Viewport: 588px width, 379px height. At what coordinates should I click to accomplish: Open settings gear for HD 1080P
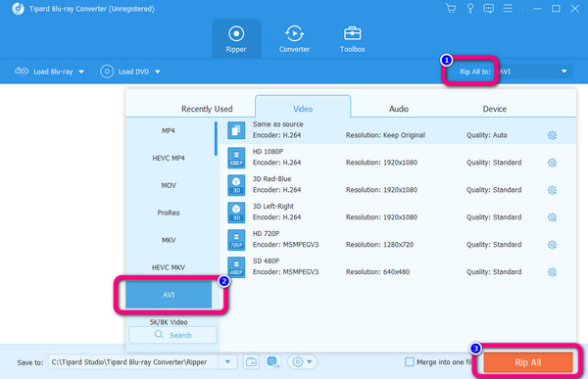[552, 163]
